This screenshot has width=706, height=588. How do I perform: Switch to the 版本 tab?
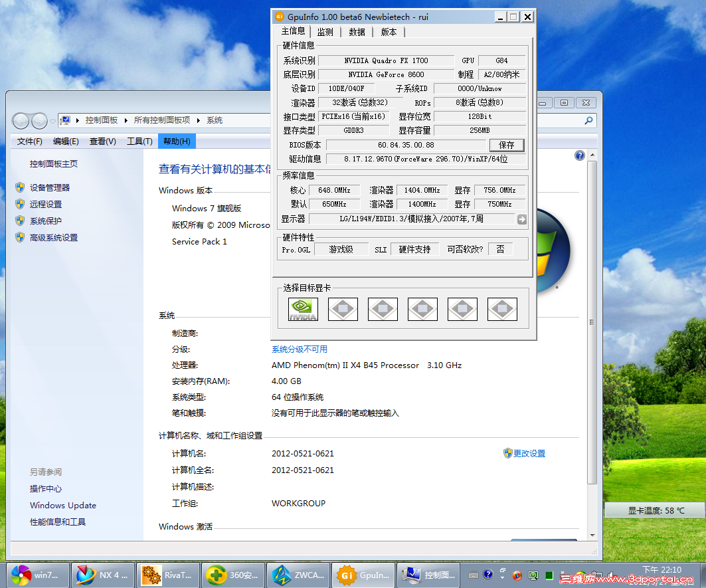389,32
